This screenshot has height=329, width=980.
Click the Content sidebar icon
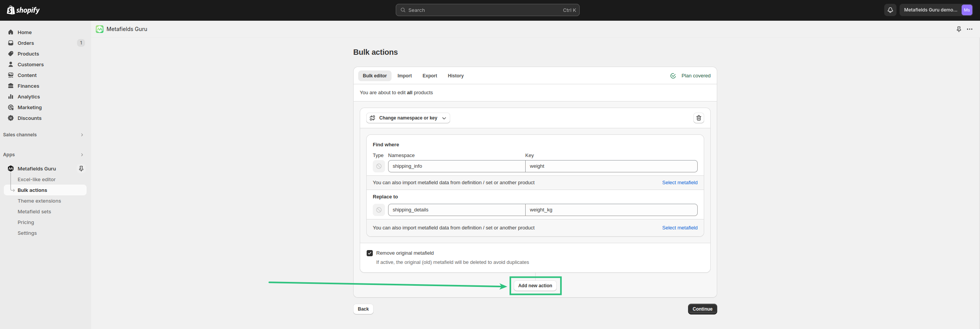(x=11, y=75)
